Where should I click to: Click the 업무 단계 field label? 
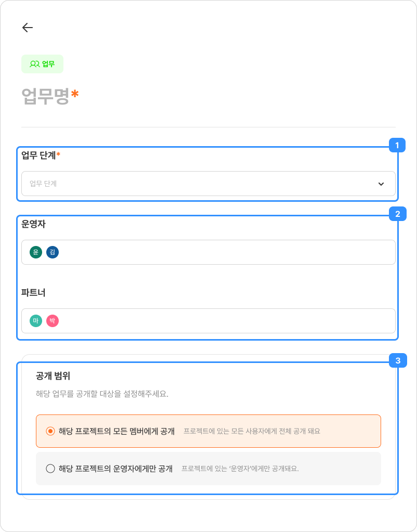[x=39, y=155]
